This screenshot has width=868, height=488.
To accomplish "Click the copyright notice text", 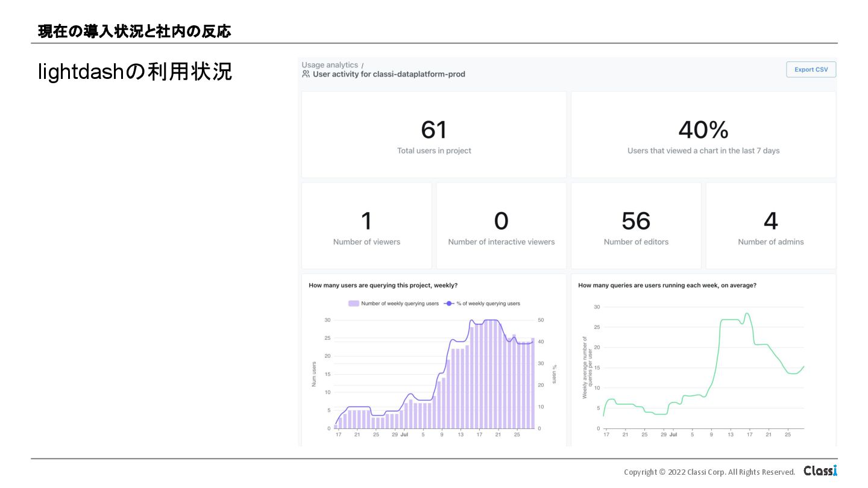I will (x=709, y=472).
